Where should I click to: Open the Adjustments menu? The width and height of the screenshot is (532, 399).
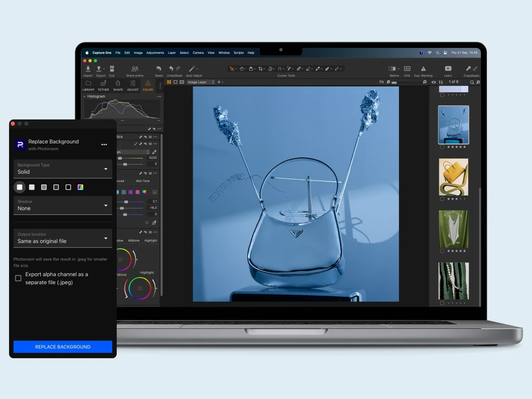[155, 52]
